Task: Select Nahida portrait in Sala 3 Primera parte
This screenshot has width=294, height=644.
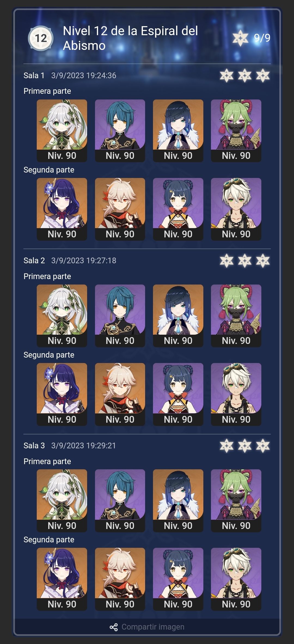Action: pyautogui.click(x=62, y=501)
